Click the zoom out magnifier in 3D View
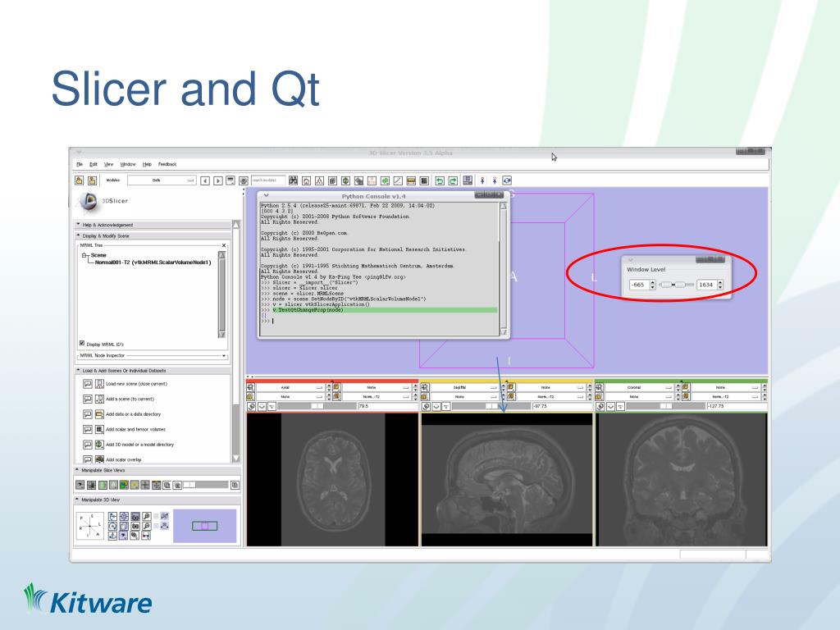The image size is (840, 630). tap(146, 526)
